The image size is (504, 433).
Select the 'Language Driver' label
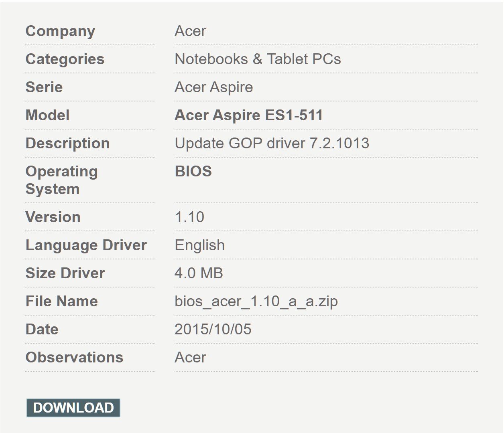click(x=86, y=245)
